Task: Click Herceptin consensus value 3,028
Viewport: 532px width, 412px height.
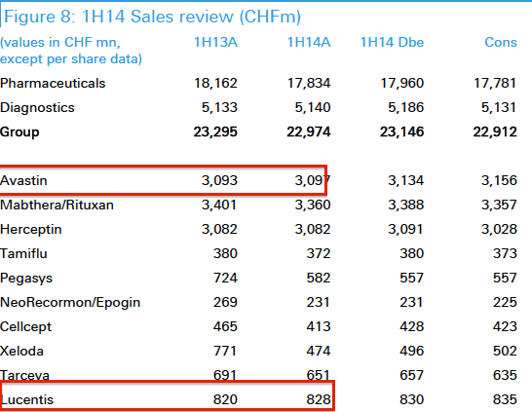Action: click(499, 230)
